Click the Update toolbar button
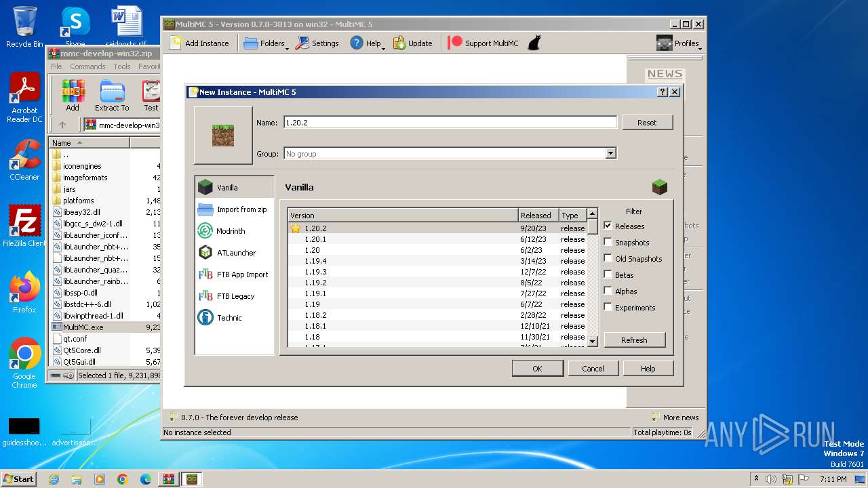The image size is (868, 488). point(412,43)
